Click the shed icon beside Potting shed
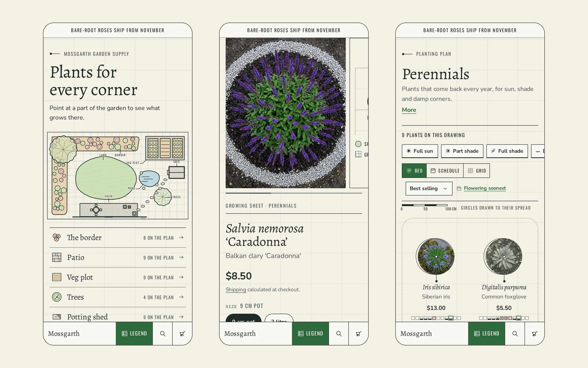This screenshot has width=588, height=368. pos(57,317)
